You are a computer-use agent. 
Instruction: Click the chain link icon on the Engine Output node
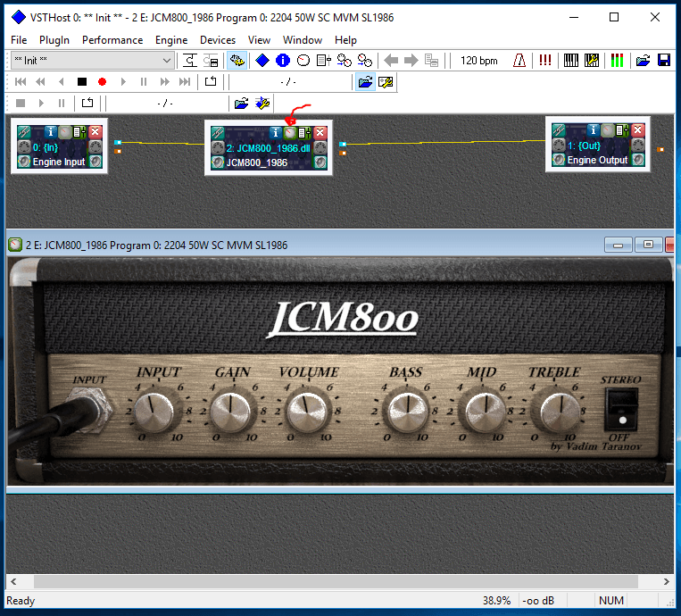pos(559,129)
